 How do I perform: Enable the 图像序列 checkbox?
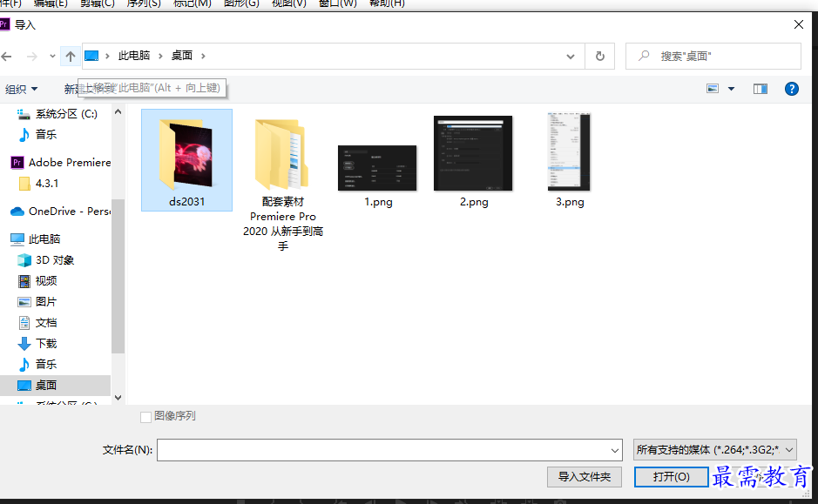146,417
